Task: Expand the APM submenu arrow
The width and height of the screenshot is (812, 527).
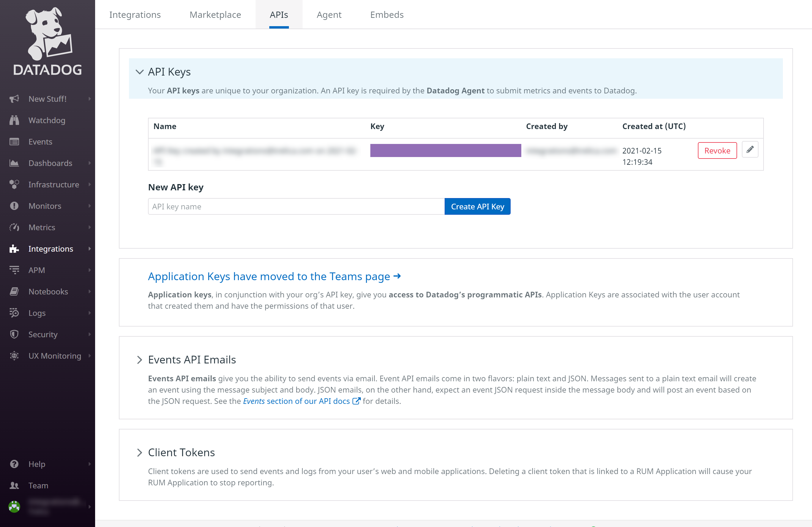Action: tap(89, 270)
